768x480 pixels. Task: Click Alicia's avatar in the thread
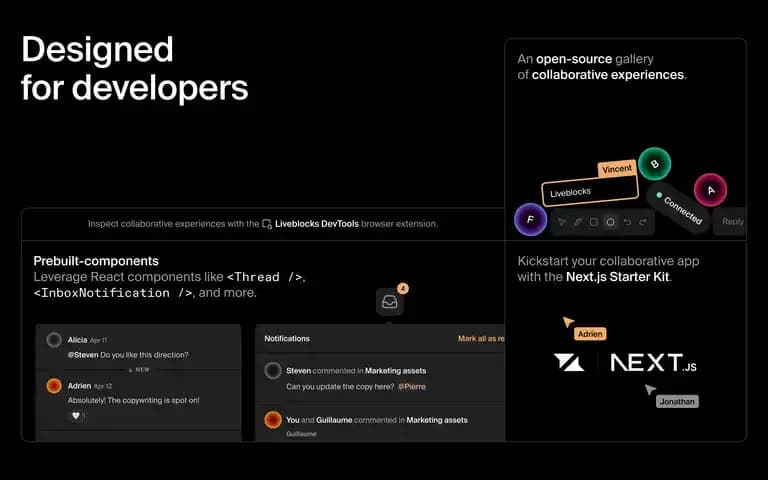tap(54, 339)
